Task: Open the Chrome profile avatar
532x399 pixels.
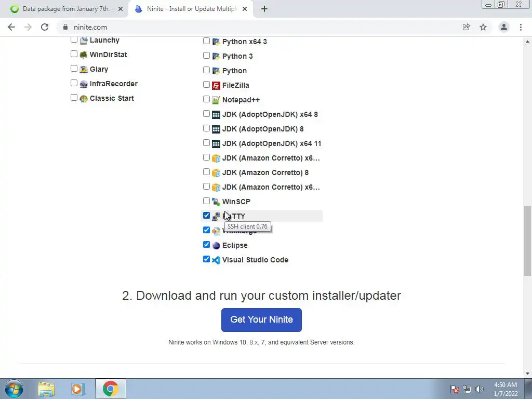Action: [x=504, y=27]
